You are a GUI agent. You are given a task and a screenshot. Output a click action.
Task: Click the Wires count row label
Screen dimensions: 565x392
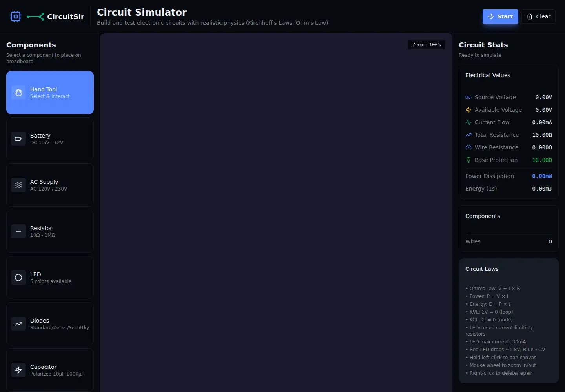click(x=473, y=241)
